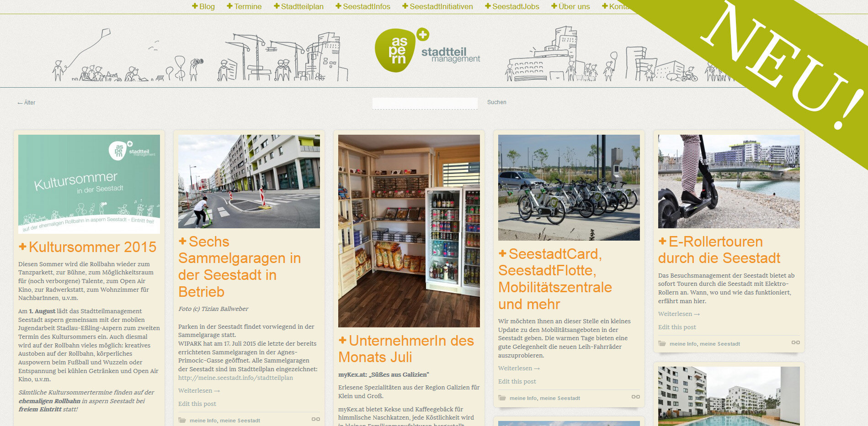Expand the SeestadtInfos menu
The height and width of the screenshot is (426, 868).
[363, 6]
